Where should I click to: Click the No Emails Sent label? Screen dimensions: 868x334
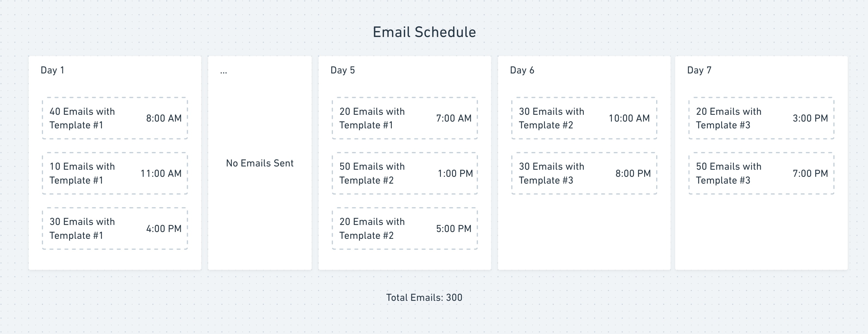[260, 163]
